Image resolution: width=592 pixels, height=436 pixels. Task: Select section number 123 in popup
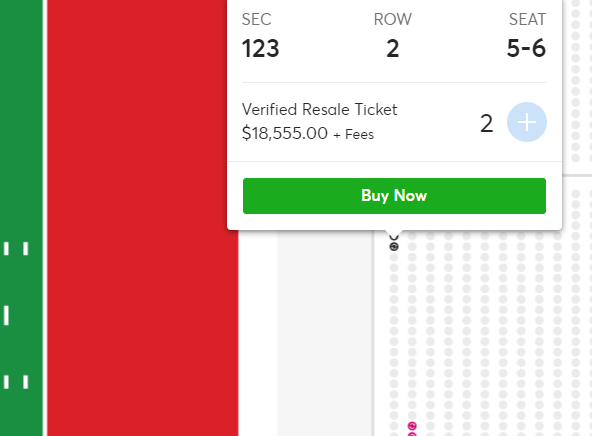tap(261, 49)
